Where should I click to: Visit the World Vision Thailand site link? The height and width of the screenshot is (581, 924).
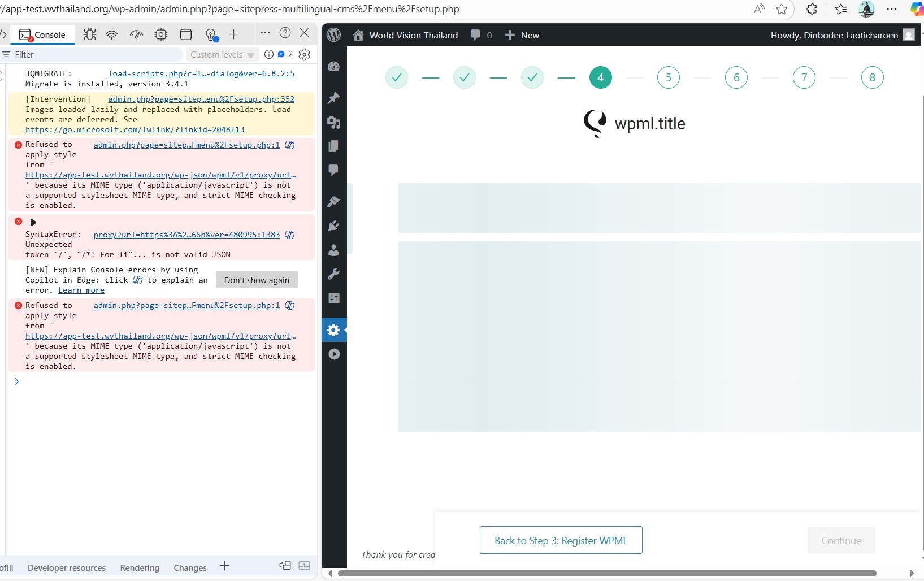[x=405, y=35]
